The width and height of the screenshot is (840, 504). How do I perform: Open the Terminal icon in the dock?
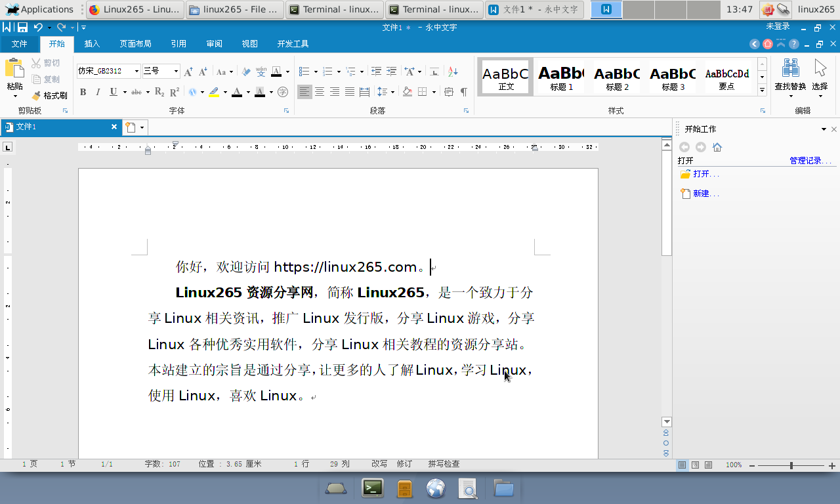point(373,488)
